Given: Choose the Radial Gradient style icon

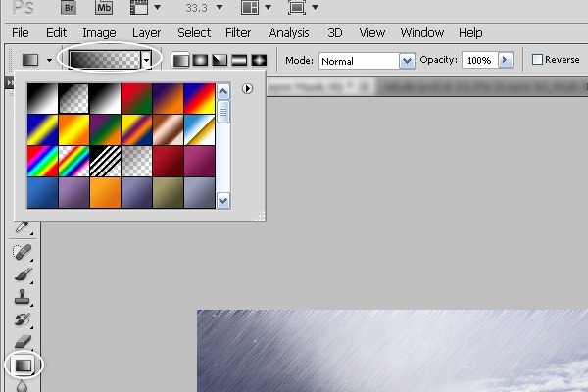Looking at the screenshot, I should coord(201,60).
